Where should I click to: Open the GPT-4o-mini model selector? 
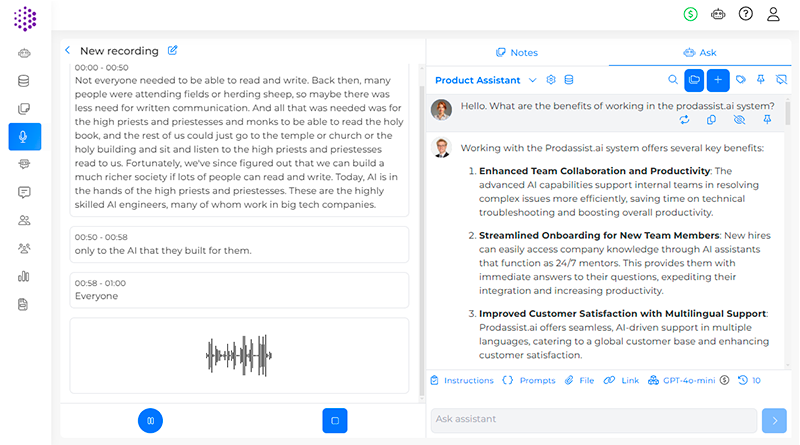[682, 380]
